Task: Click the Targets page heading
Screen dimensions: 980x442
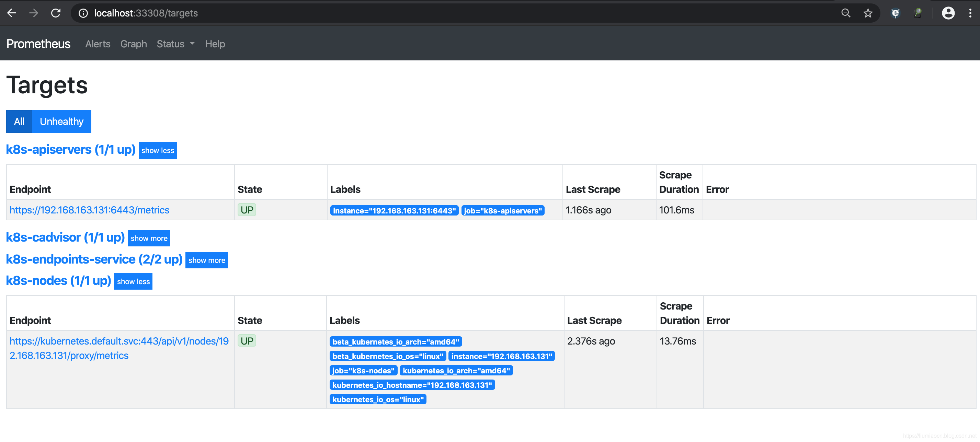Action: pos(47,85)
